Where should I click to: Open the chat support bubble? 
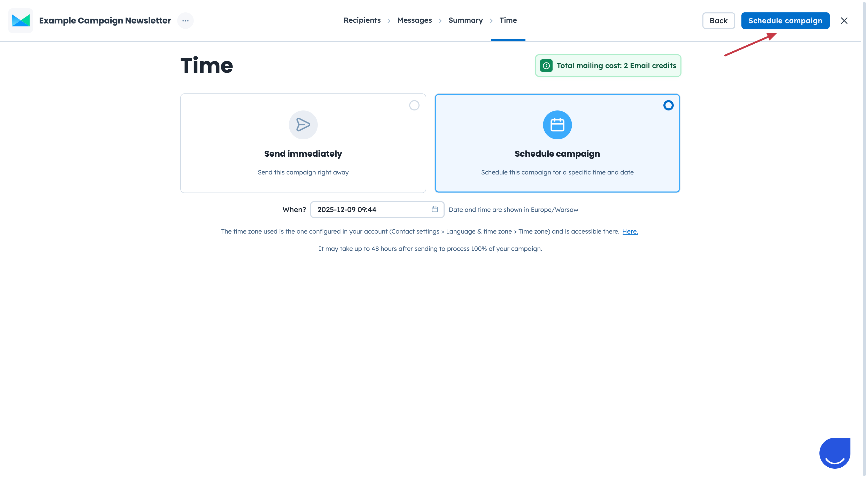coord(835,453)
